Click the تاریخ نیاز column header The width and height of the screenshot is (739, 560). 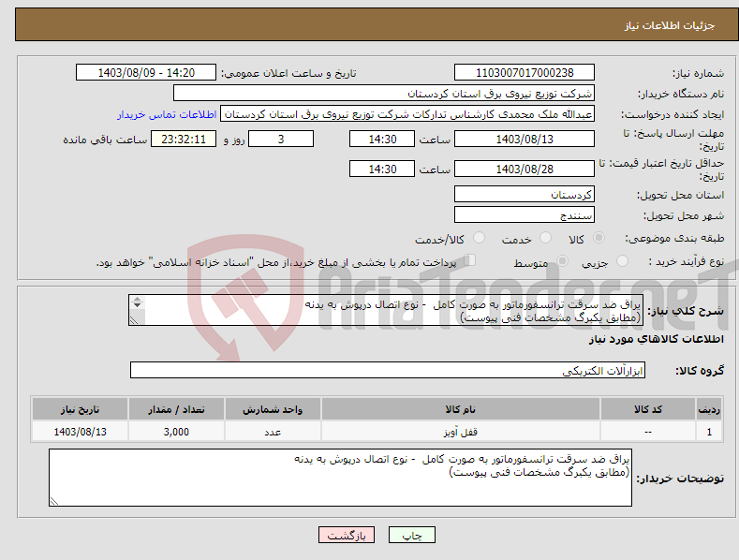tap(81, 409)
